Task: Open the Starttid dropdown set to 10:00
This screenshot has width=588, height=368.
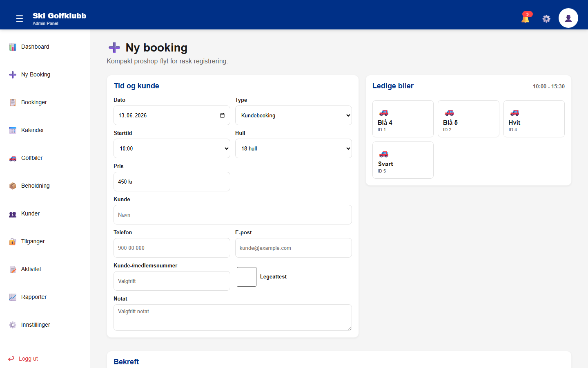Action: (x=172, y=148)
